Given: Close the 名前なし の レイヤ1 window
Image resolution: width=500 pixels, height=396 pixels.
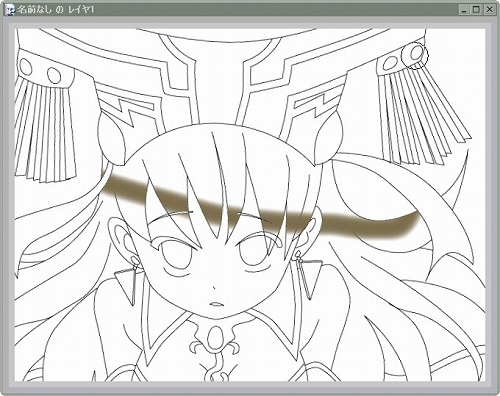Looking at the screenshot, I should click(489, 9).
